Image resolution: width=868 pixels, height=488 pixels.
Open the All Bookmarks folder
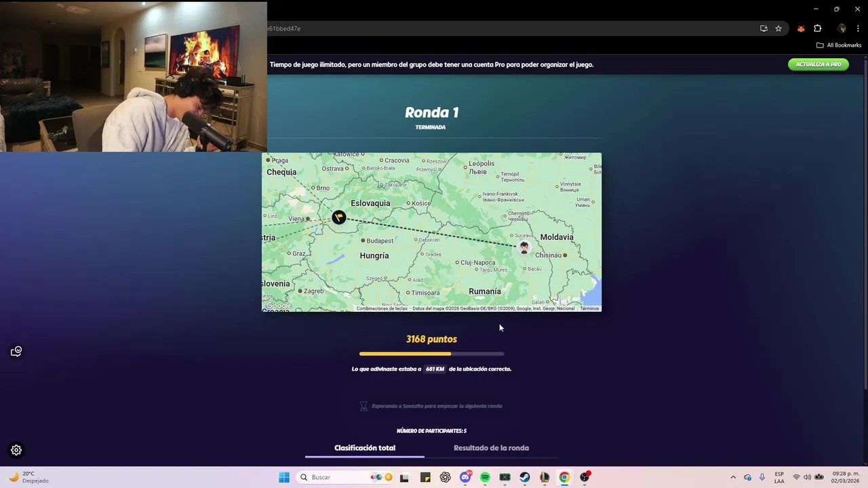[x=839, y=45]
